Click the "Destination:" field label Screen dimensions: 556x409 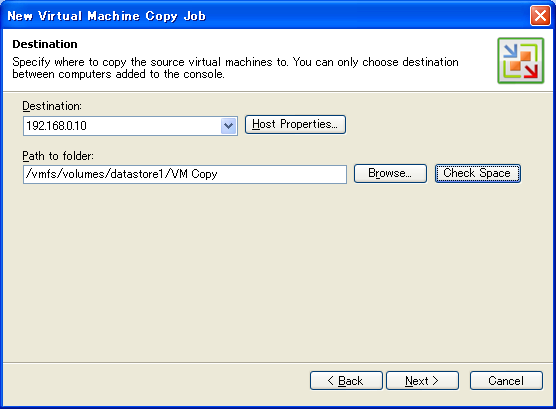(x=52, y=106)
